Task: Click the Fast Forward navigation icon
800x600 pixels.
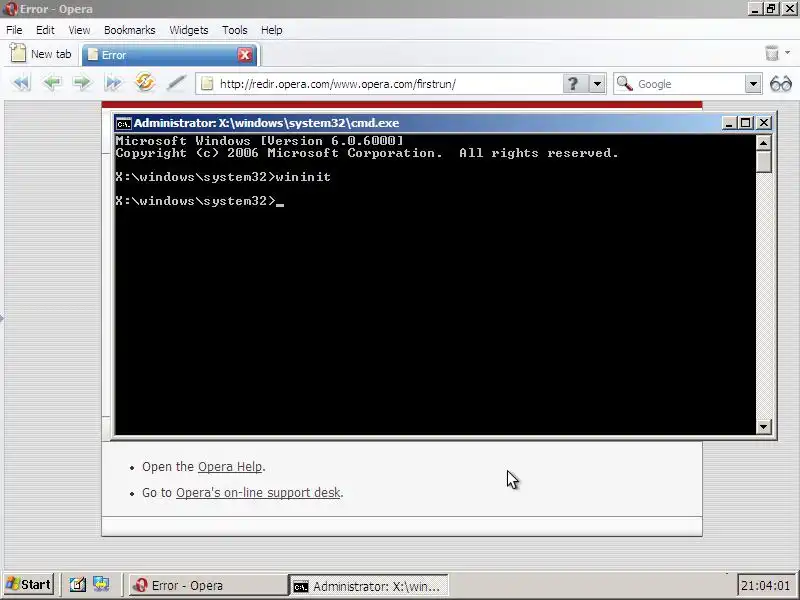Action: pos(113,82)
